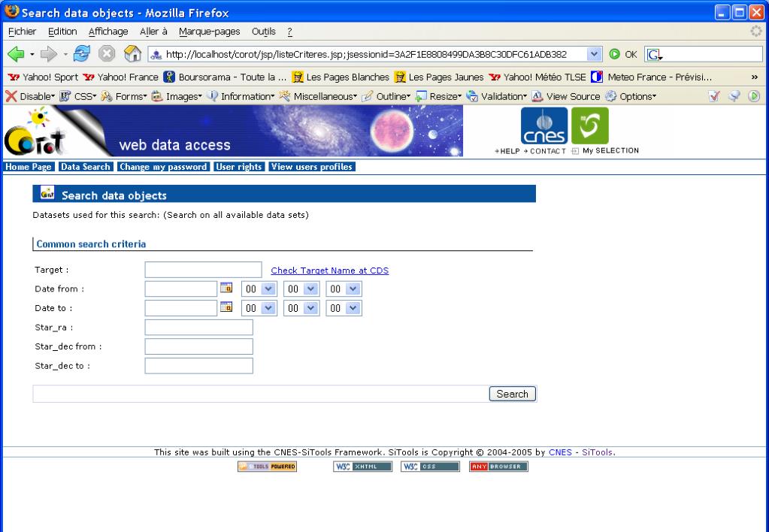Viewport: 769px width, 532px height.
Task: Click the W3C XHTML badge
Action: (362, 467)
